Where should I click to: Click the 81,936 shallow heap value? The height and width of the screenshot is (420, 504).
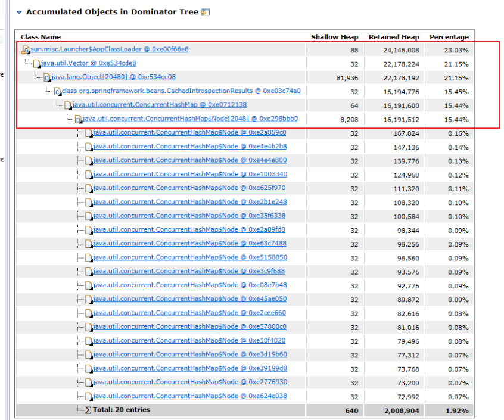coord(347,78)
